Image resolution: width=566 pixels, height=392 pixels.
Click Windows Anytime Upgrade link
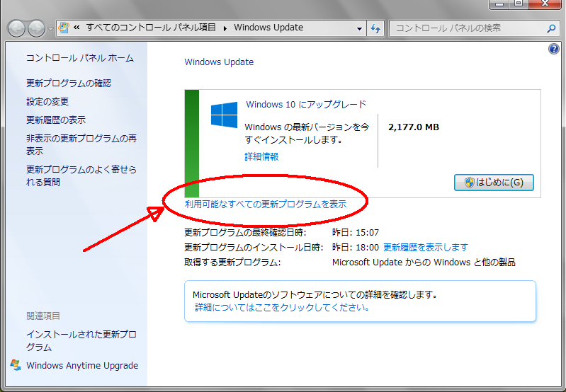click(x=82, y=365)
